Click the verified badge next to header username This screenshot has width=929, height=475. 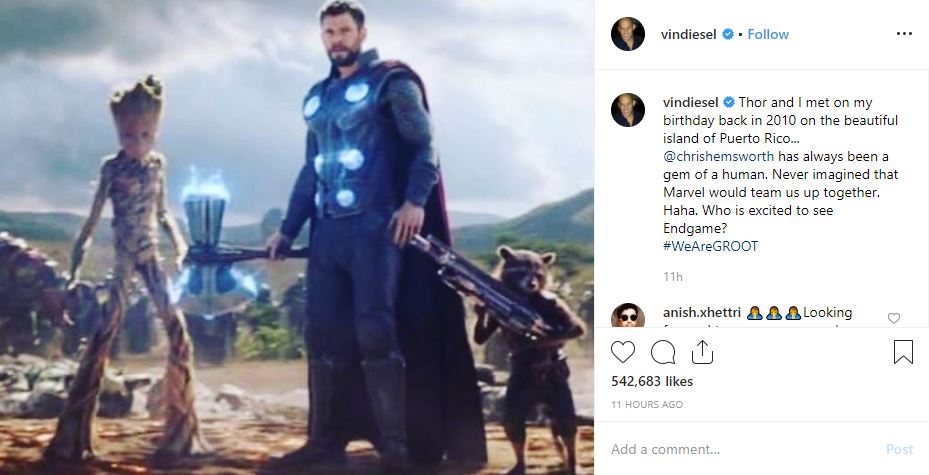728,34
